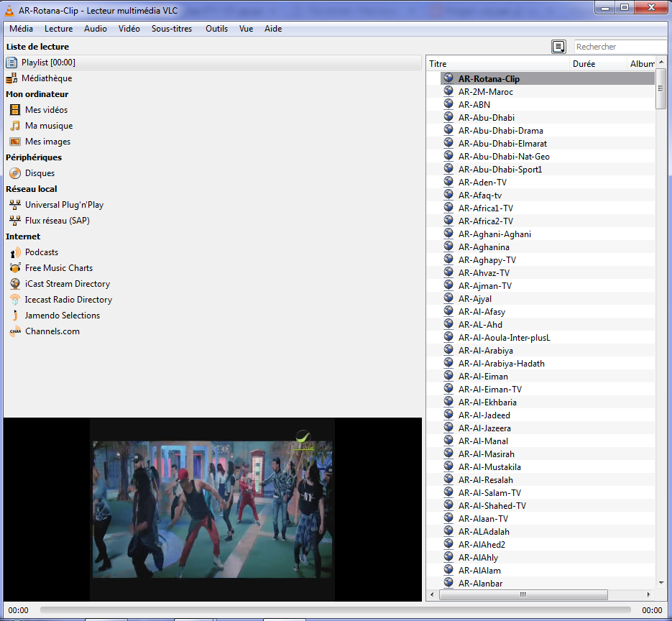
Task: Select AR-Ajman-TV in the list
Action: (x=547, y=286)
